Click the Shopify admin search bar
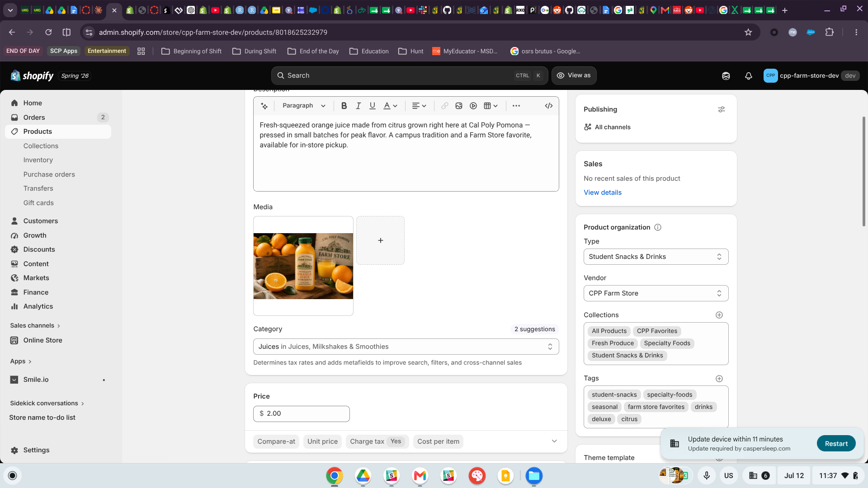This screenshot has width=868, height=488. click(410, 75)
